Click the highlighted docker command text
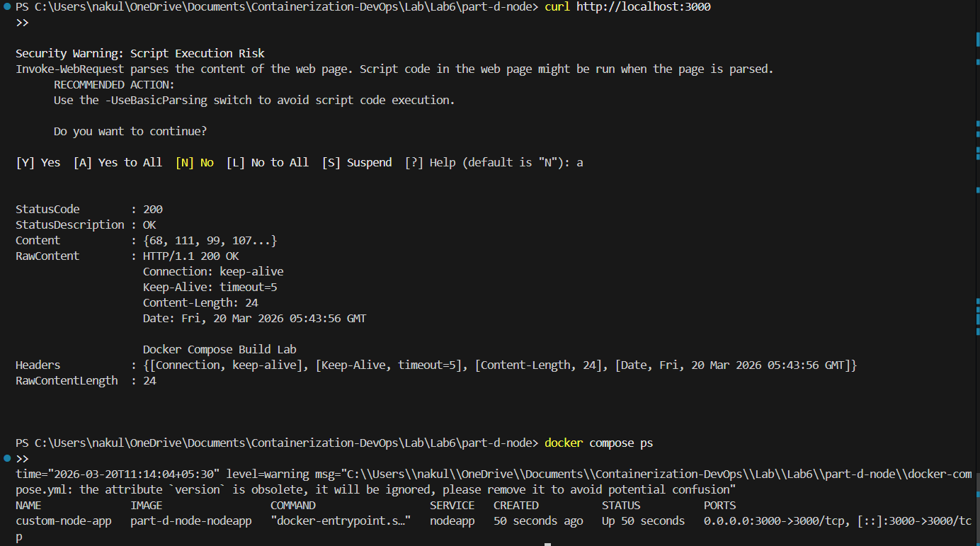 pyautogui.click(x=563, y=442)
